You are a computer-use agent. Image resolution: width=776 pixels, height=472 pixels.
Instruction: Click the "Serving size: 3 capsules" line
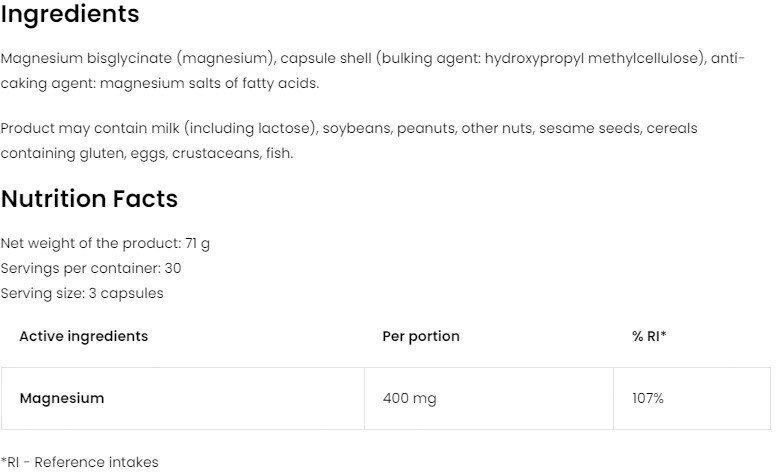pos(82,293)
